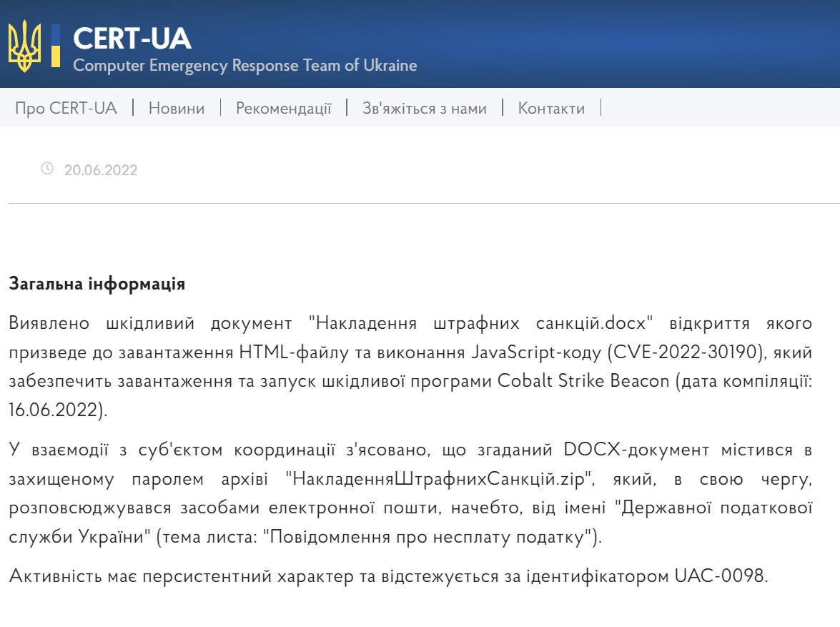Go to the Новини section
The width and height of the screenshot is (840, 627).
click(176, 108)
